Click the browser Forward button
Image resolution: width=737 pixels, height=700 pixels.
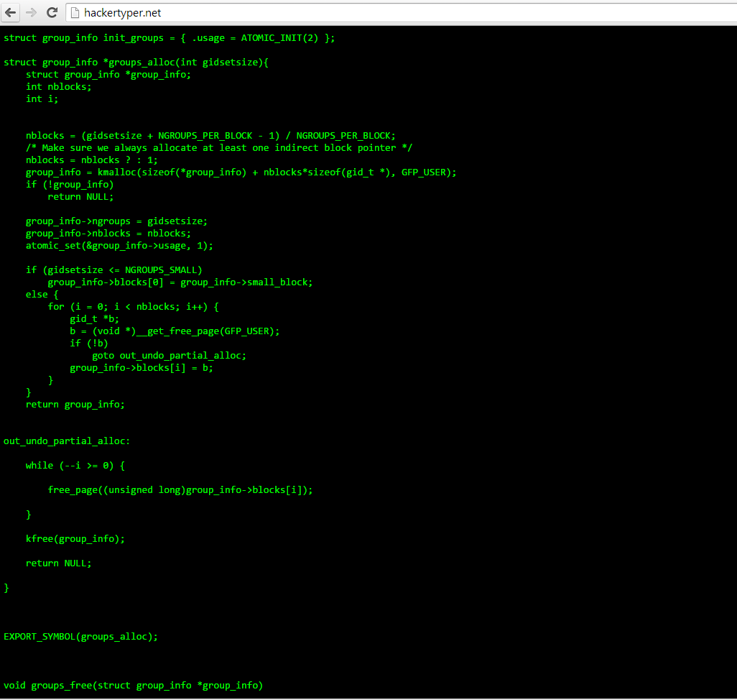pyautogui.click(x=30, y=12)
